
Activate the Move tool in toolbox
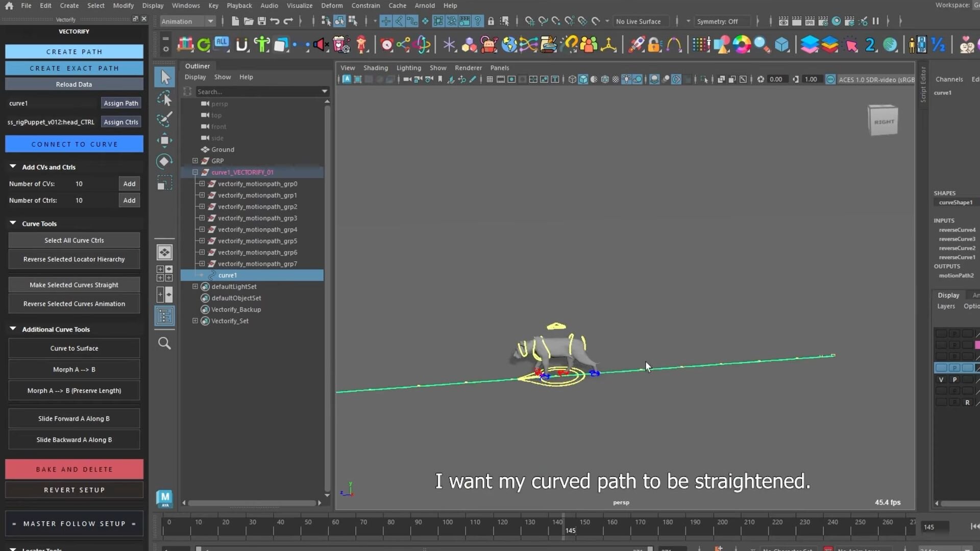(165, 140)
